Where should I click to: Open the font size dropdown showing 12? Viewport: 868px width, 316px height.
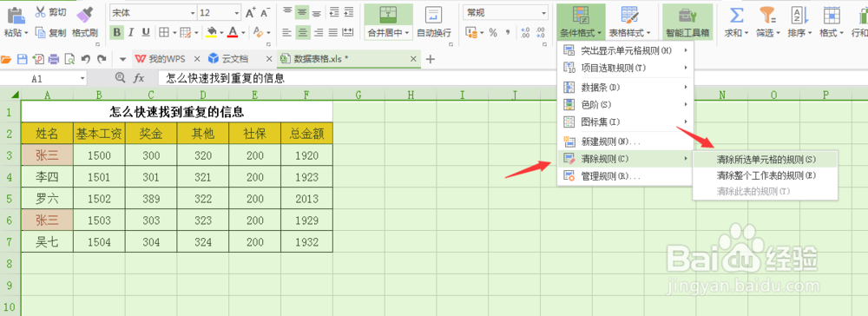pos(237,12)
